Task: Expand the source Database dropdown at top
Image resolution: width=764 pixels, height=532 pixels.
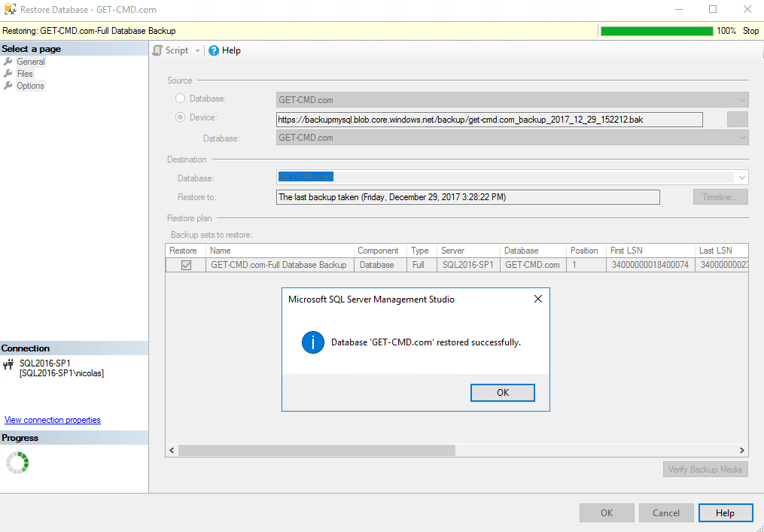Action: [x=741, y=100]
